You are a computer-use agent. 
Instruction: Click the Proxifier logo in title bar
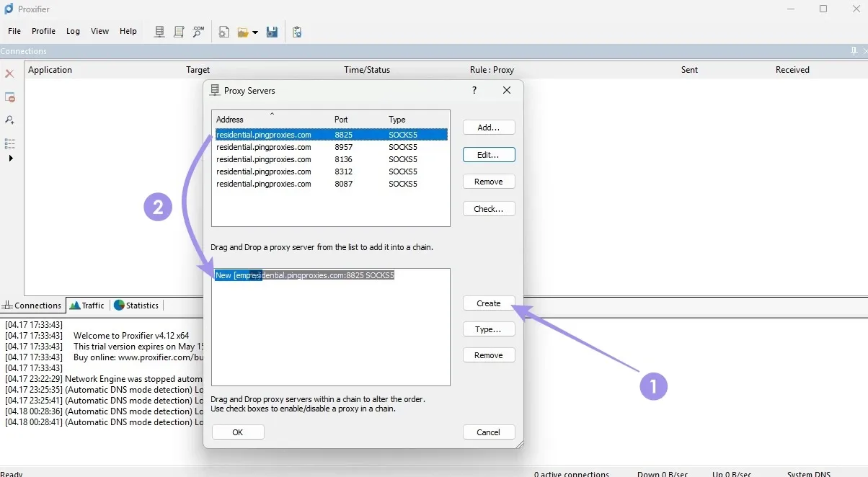pos(9,9)
